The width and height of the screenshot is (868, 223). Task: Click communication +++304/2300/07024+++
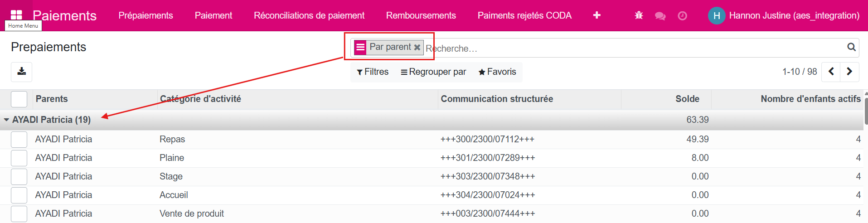(x=488, y=195)
